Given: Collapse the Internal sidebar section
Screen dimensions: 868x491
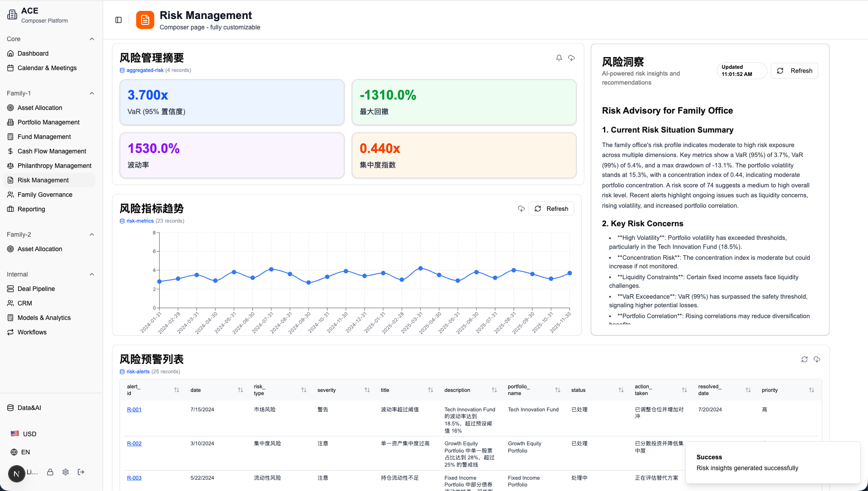Looking at the screenshot, I should (x=92, y=274).
